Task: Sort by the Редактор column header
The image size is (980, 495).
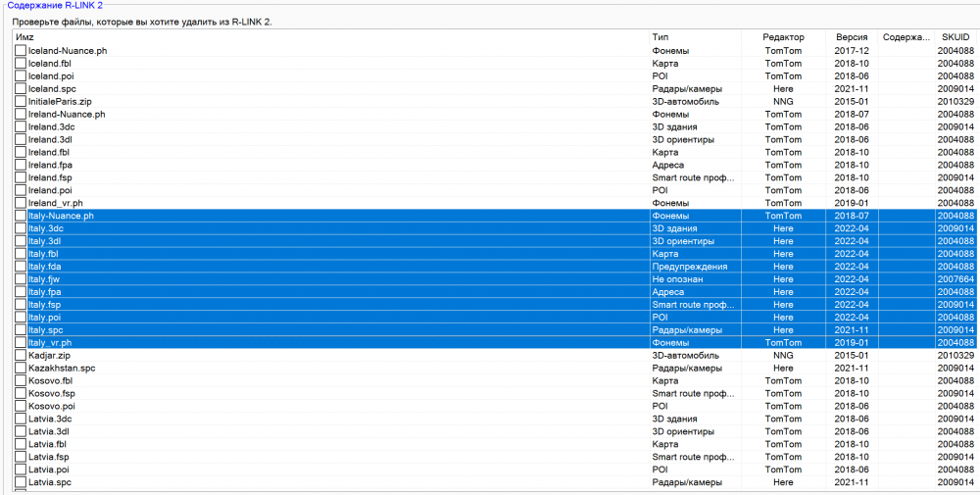Action: tap(783, 37)
